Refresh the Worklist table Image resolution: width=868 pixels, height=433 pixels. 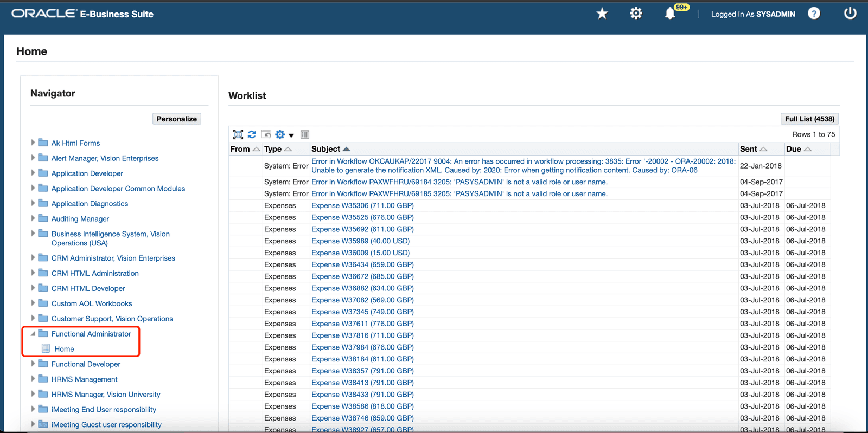252,134
